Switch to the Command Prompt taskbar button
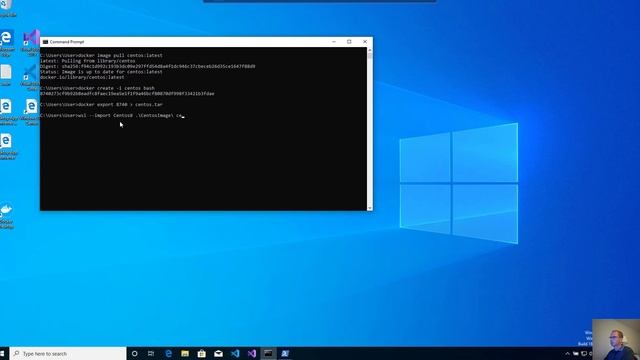This screenshot has height=360, width=640. [x=268, y=353]
